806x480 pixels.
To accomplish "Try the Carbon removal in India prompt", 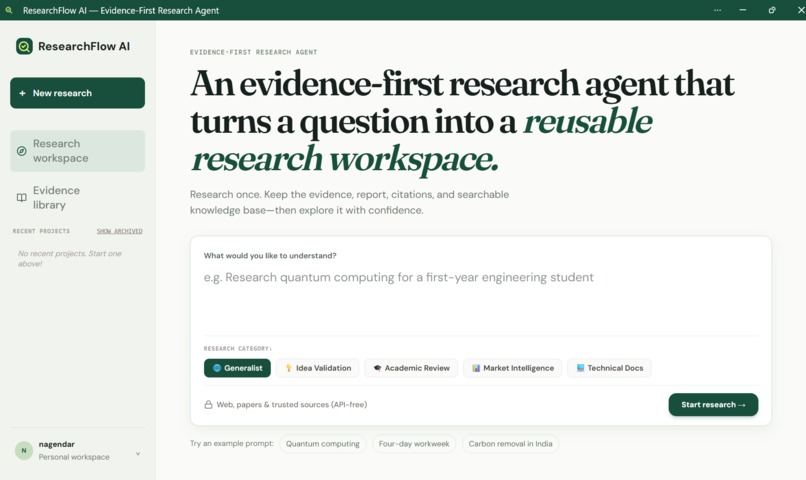I will pyautogui.click(x=510, y=444).
